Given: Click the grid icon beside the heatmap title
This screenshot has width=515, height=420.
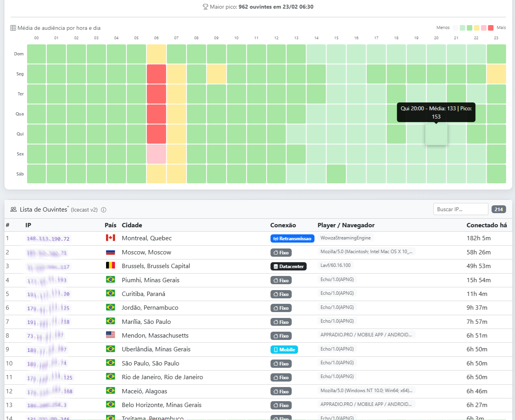Looking at the screenshot, I should coord(13,28).
